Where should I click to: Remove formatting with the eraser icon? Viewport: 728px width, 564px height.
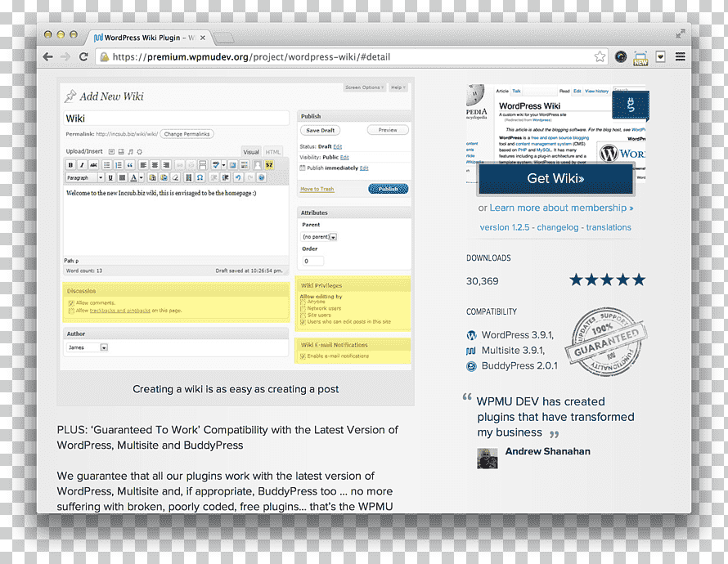point(176,177)
